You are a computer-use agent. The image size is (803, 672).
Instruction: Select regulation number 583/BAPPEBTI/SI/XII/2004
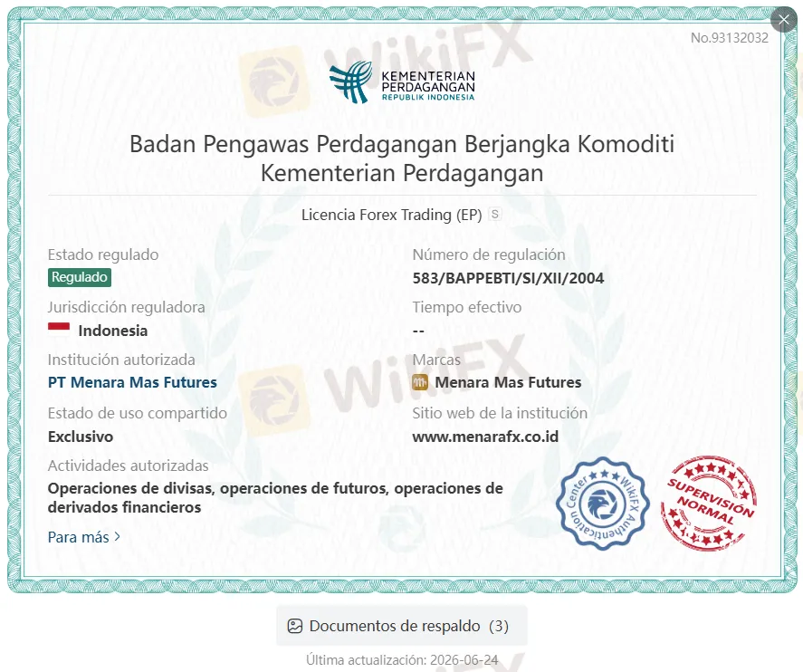pyautogui.click(x=508, y=278)
